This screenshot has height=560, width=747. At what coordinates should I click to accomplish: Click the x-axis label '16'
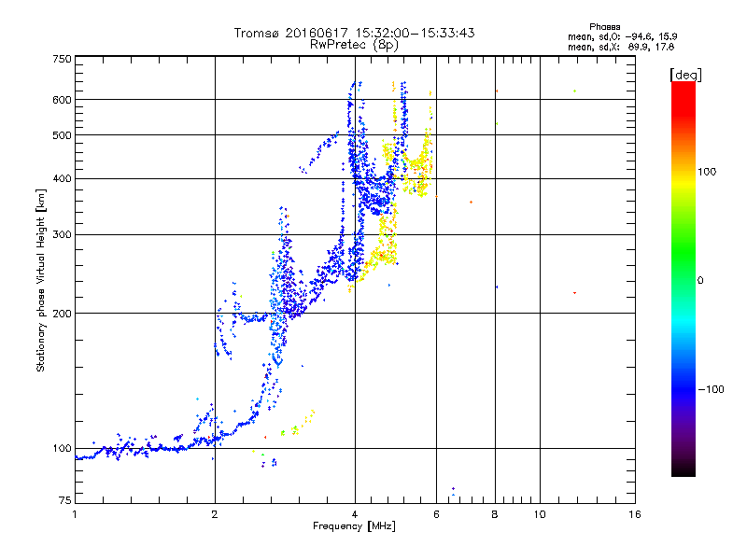tap(635, 514)
